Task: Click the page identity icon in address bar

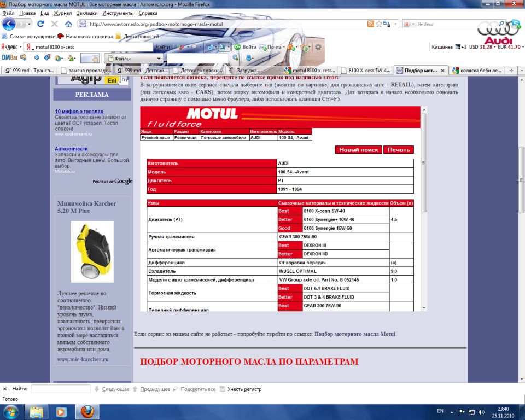Action: (x=83, y=24)
